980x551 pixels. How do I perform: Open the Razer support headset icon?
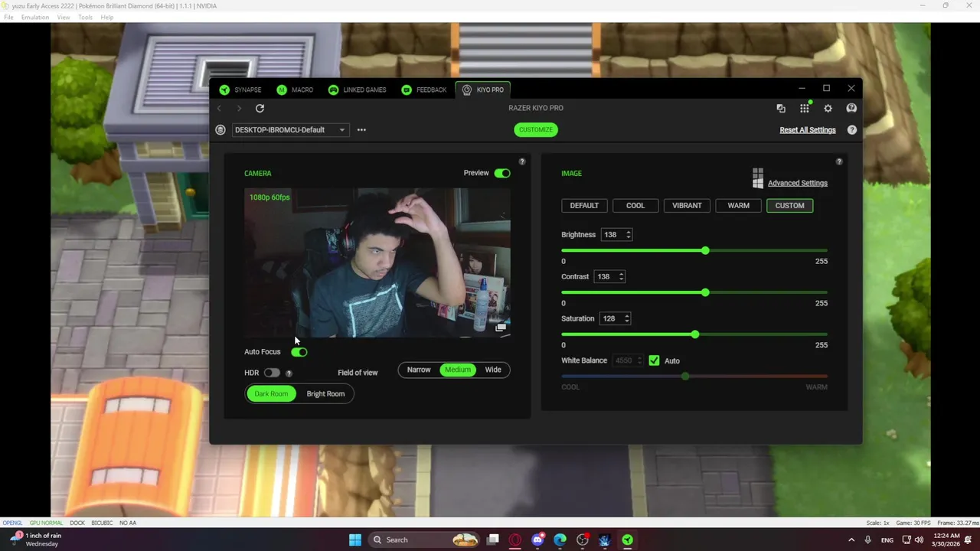(x=851, y=109)
